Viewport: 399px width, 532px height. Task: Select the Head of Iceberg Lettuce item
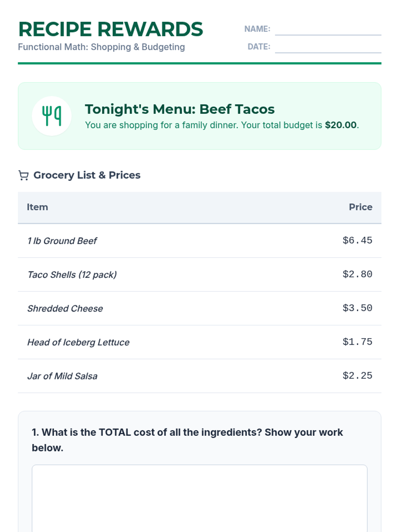[78, 342]
